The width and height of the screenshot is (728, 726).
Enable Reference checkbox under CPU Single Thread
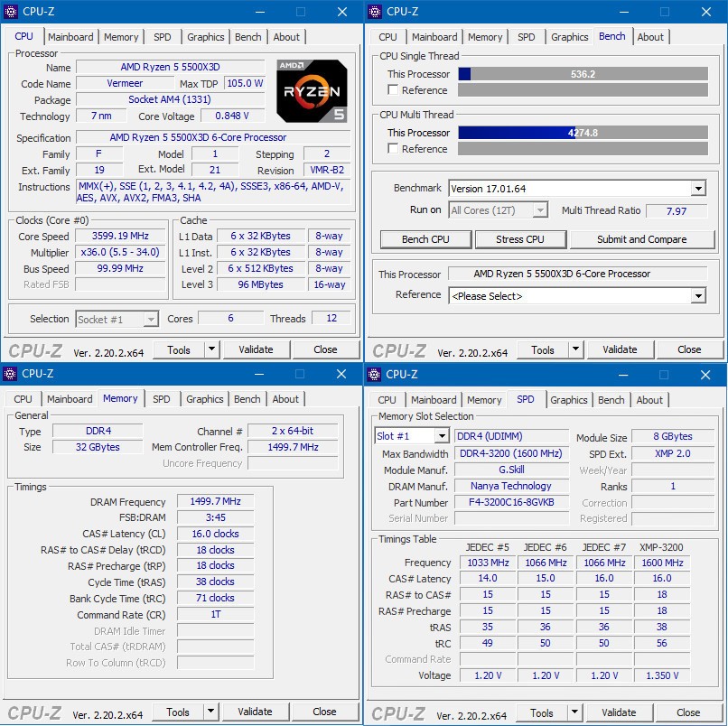coord(393,89)
